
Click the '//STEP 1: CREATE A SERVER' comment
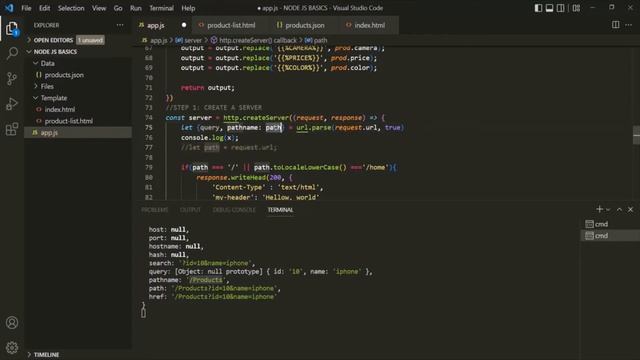pyautogui.click(x=214, y=108)
